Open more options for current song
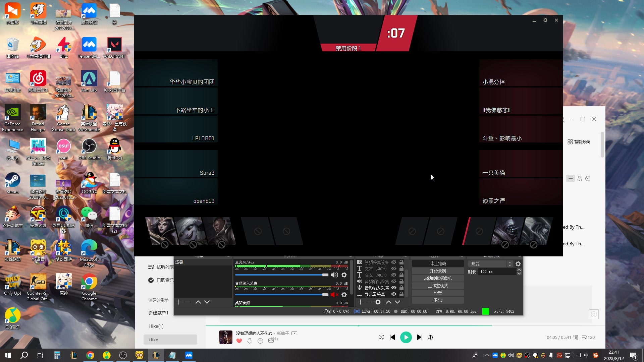 coord(260,341)
